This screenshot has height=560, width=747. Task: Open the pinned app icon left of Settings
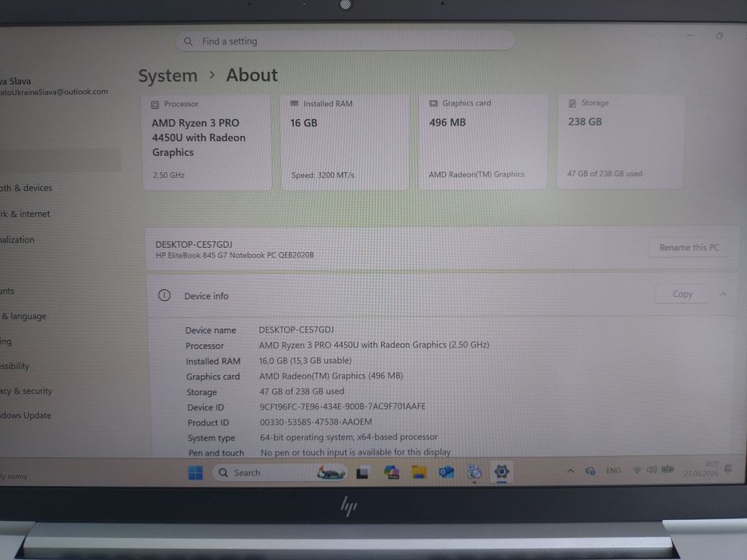[x=474, y=472]
